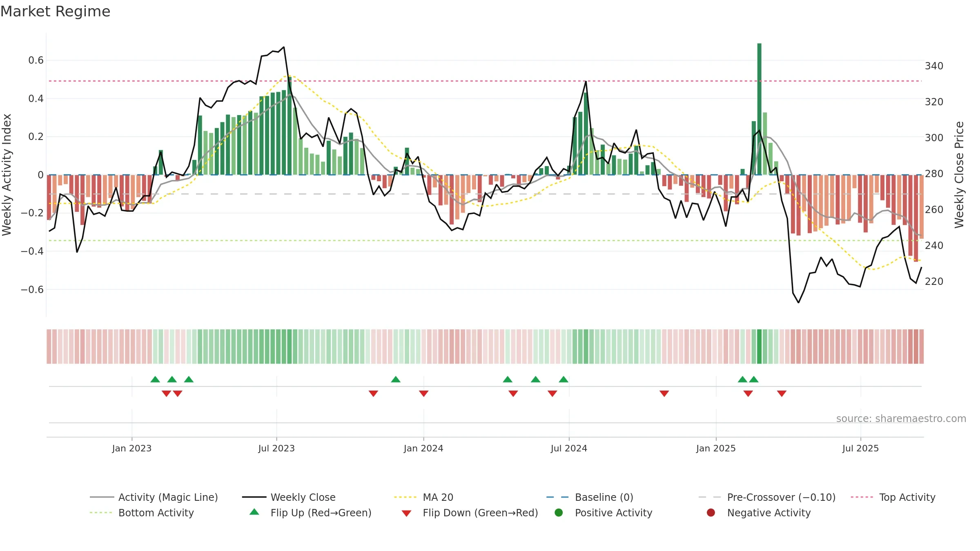
Task: Click the lone Flip Down marker in autumn 2024
Action: point(664,393)
